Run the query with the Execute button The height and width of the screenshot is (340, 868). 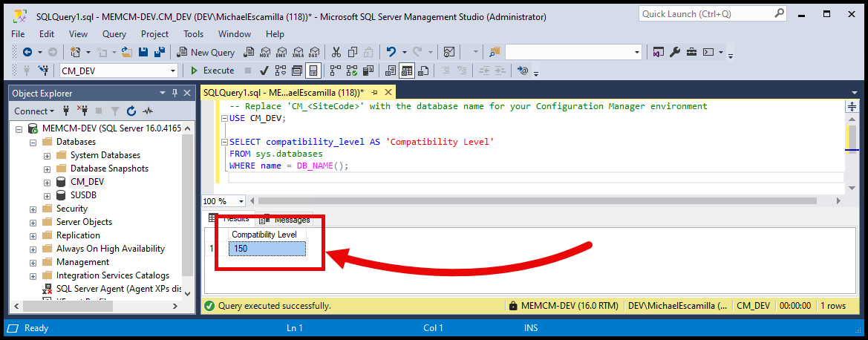(x=212, y=71)
